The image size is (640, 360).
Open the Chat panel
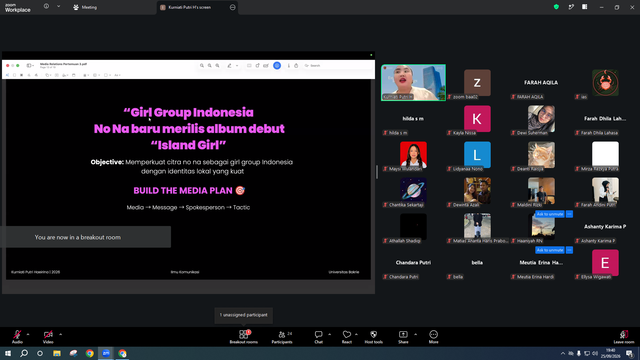318,337
